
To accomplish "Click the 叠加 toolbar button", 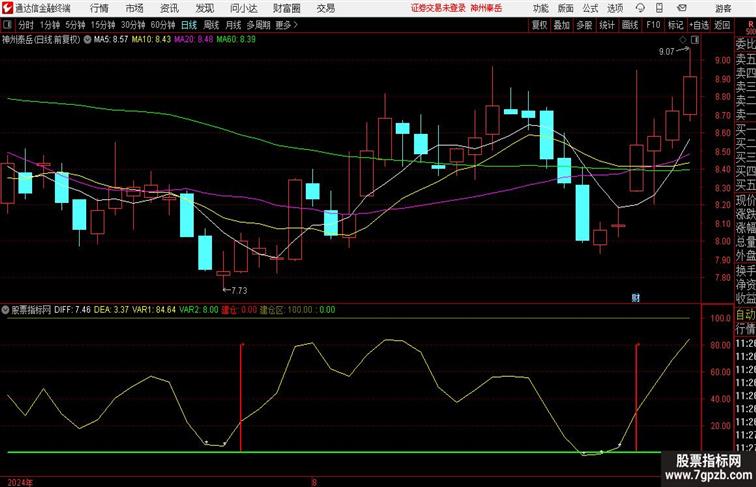I will tap(562, 25).
